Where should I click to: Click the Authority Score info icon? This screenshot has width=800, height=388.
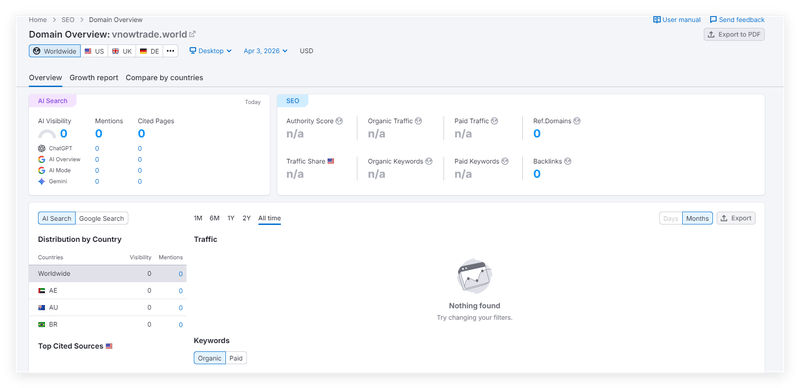coord(339,121)
